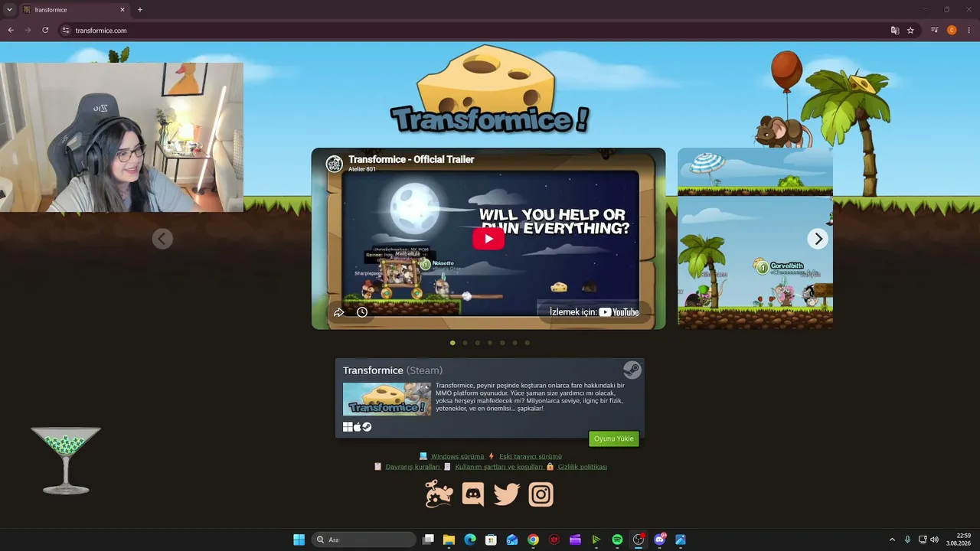The height and width of the screenshot is (551, 980).
Task: Open the clock and date showing 22:59
Action: click(959, 540)
